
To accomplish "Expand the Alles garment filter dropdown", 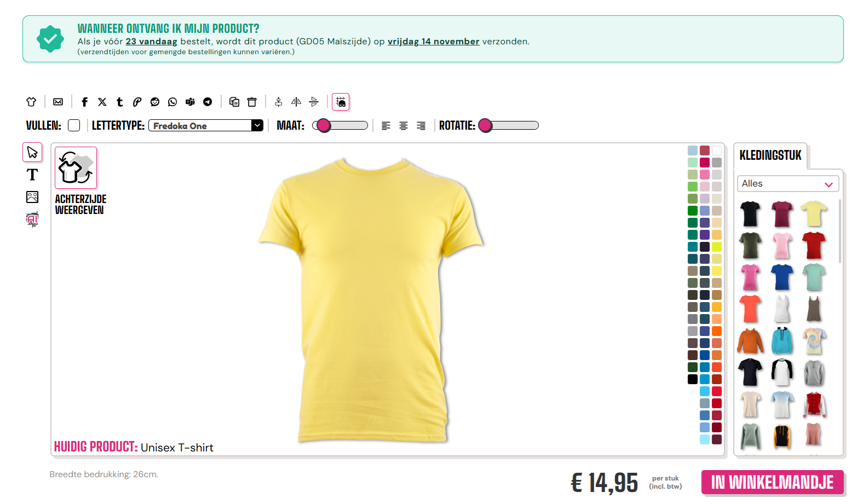I will pyautogui.click(x=788, y=184).
